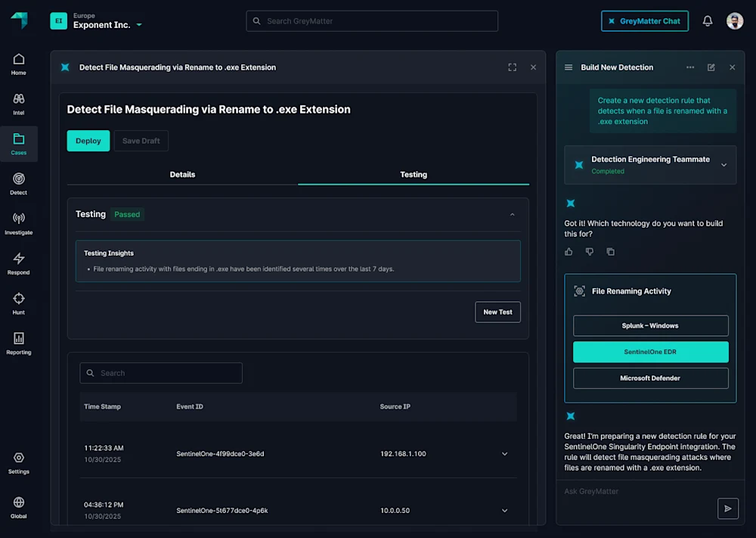The width and height of the screenshot is (756, 538).
Task: Open the compose icon in Build New Detection header
Action: pyautogui.click(x=711, y=67)
